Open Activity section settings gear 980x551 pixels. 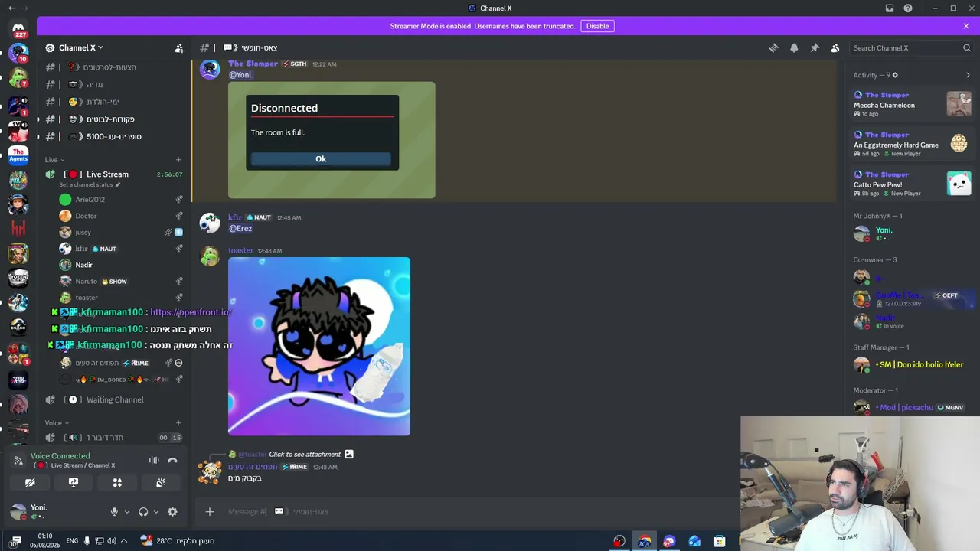coord(895,75)
